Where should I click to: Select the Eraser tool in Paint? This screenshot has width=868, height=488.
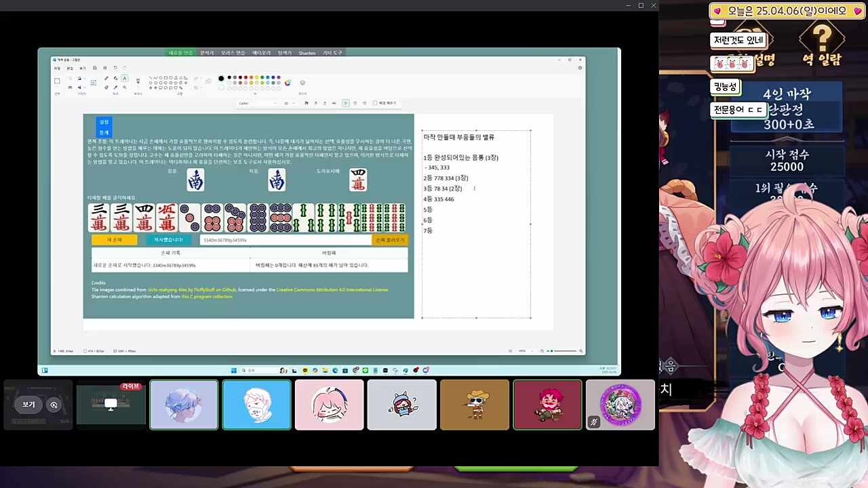106,87
